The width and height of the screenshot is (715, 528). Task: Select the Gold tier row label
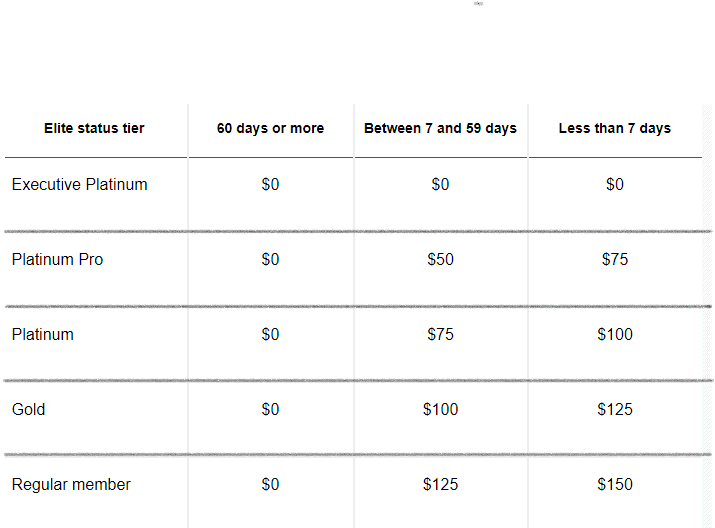28,409
